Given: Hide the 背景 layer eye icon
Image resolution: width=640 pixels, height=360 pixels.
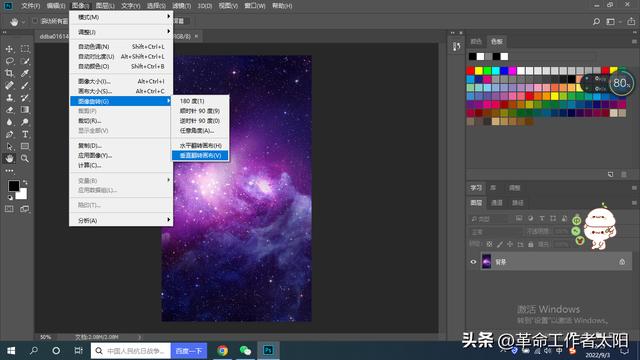Looking at the screenshot, I should pyautogui.click(x=473, y=262).
